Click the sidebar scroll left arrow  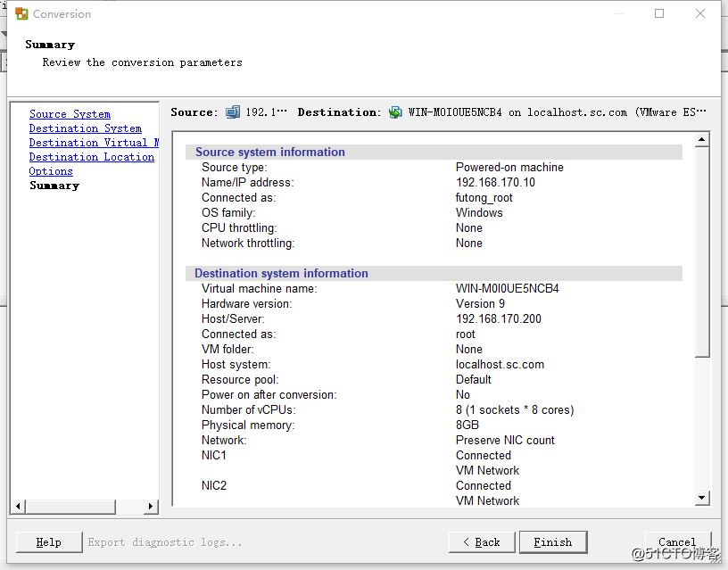18,507
